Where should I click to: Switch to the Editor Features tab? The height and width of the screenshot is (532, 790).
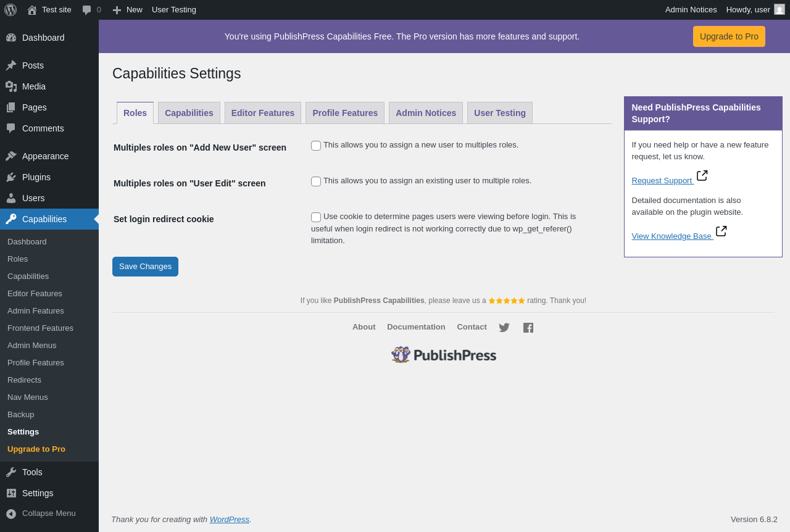pos(263,113)
